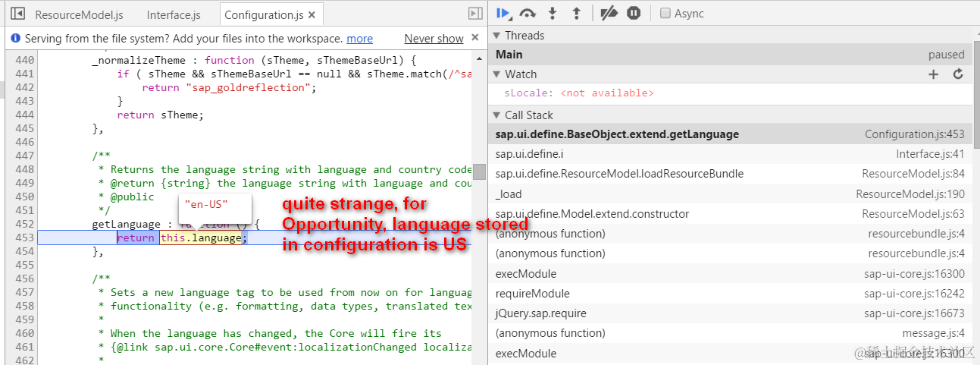
Task: Add a new watch expression
Action: (934, 74)
